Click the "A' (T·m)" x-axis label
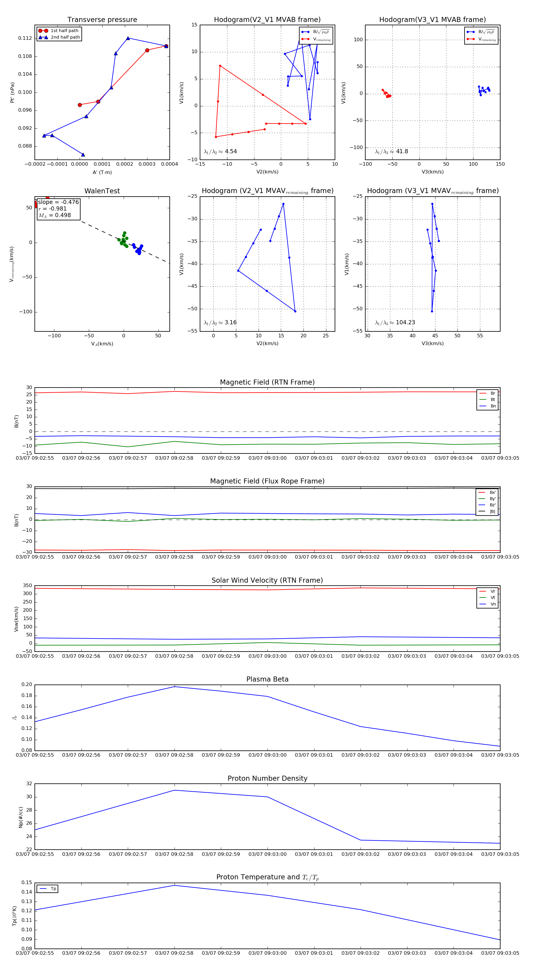This screenshot has width=535, height=980. (x=102, y=172)
